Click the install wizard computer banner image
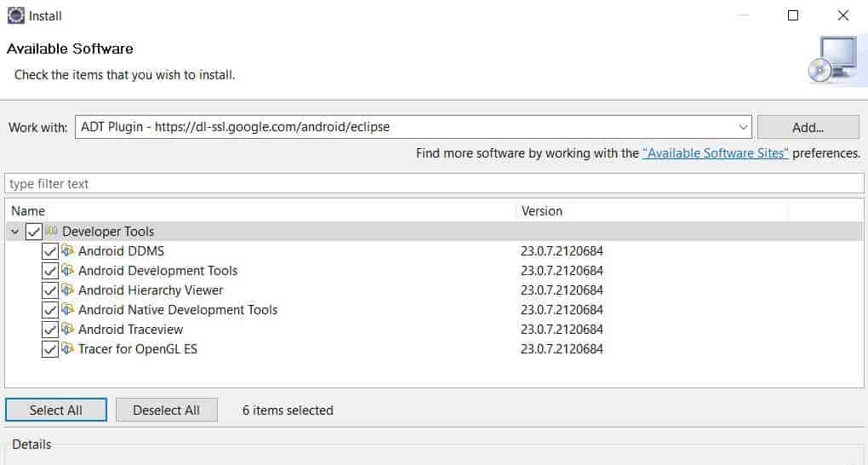The height and width of the screenshot is (465, 868). coord(833,60)
